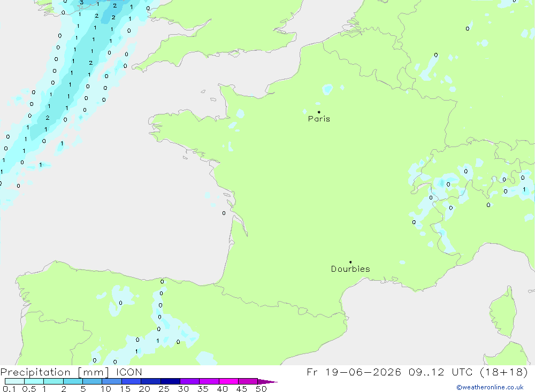Viewport: 535px width, 392px height.
Task: Open the weatheronline.co.uk copyright link
Action: tap(490, 387)
